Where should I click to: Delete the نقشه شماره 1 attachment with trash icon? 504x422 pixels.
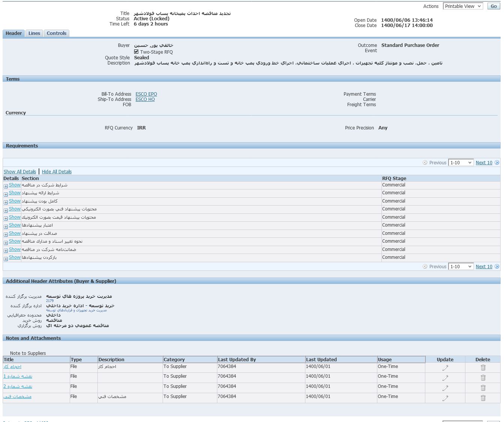pos(483,378)
